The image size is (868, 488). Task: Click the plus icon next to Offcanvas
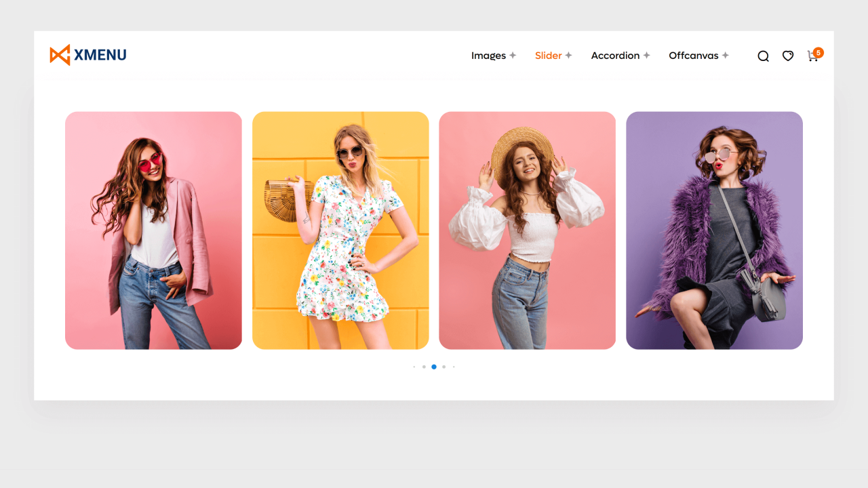(726, 56)
